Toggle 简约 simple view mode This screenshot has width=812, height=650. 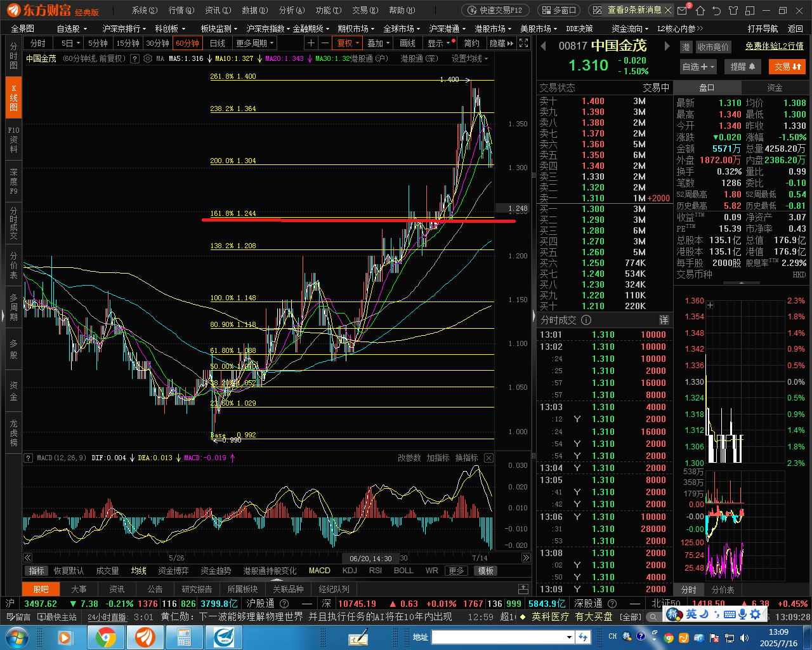471,43
